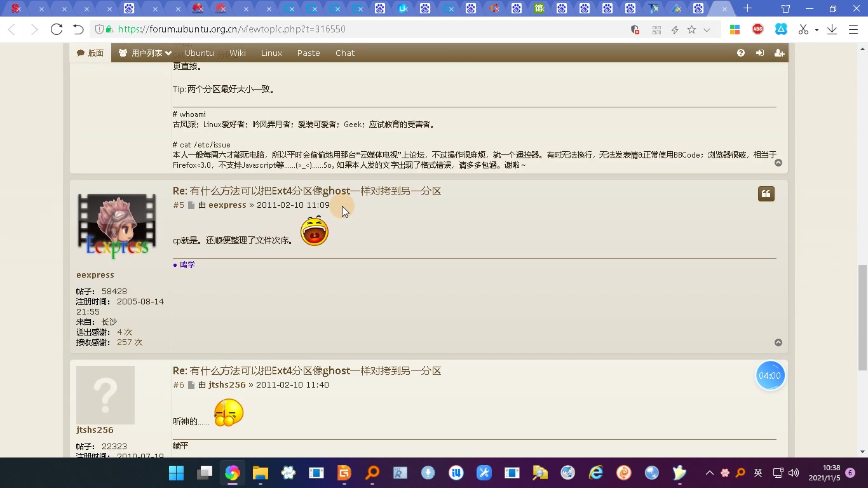Image resolution: width=868 pixels, height=488 pixels.
Task: Open the Windows Start menu
Action: pyautogui.click(x=176, y=473)
